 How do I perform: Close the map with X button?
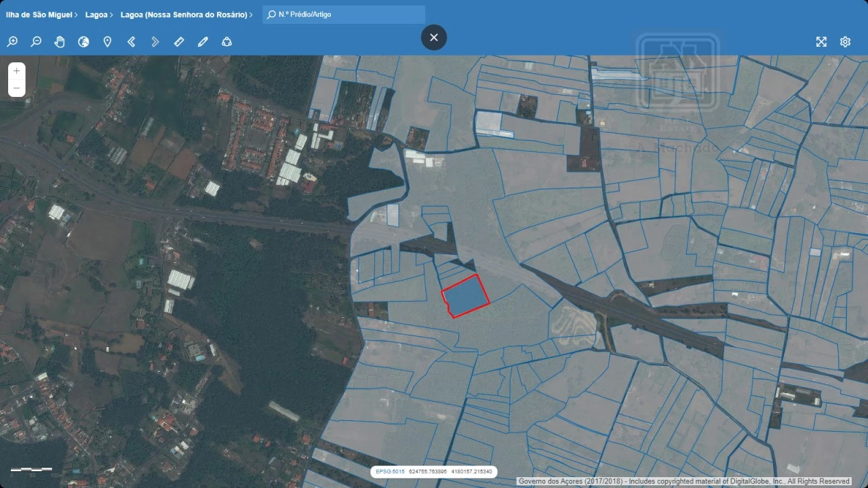pyautogui.click(x=434, y=37)
